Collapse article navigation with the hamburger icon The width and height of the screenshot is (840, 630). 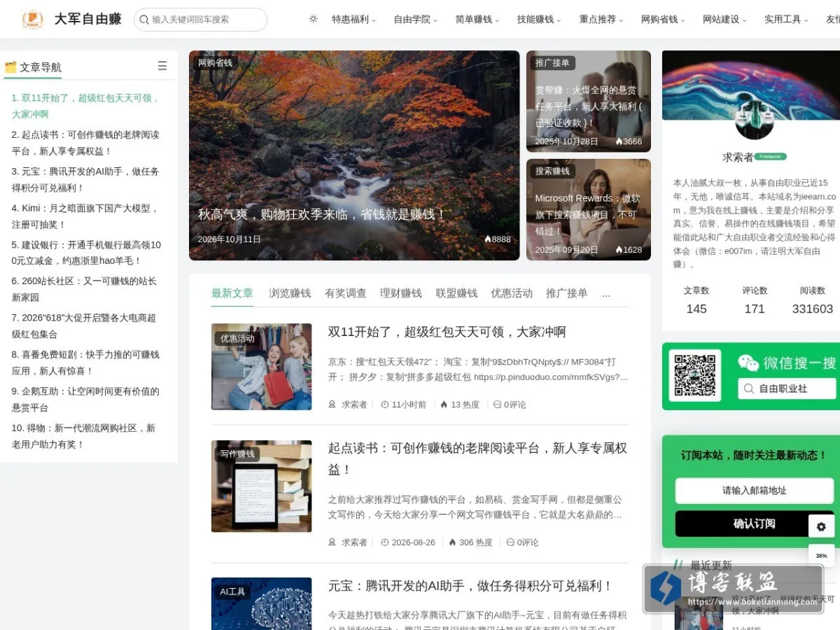coord(162,66)
